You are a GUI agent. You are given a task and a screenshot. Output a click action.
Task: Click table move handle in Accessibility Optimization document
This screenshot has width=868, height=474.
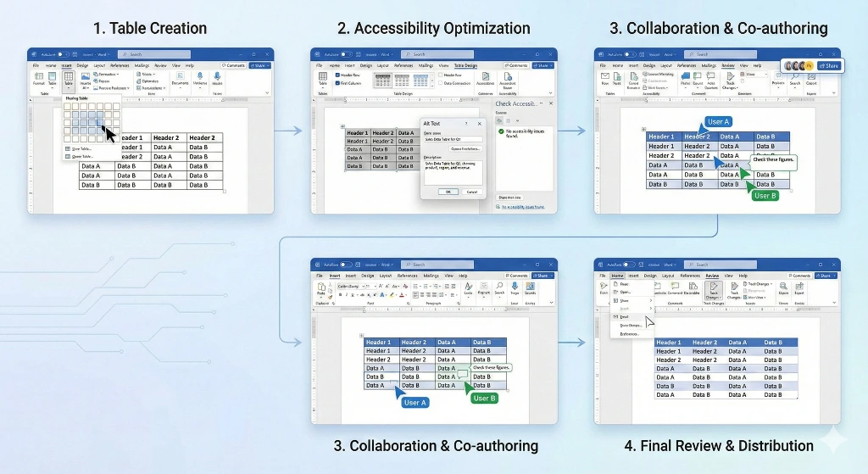[343, 127]
